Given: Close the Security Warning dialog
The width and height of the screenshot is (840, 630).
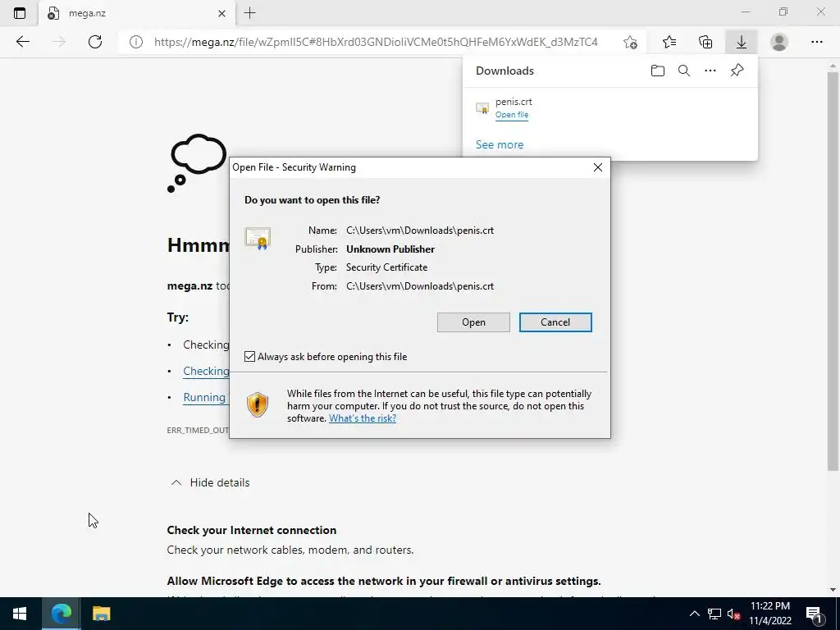Looking at the screenshot, I should pyautogui.click(x=598, y=167).
